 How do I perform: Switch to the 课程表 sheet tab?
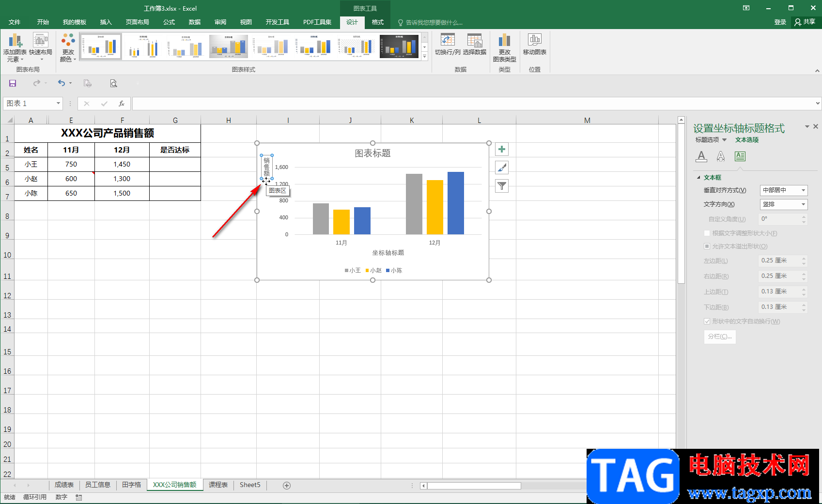click(218, 485)
